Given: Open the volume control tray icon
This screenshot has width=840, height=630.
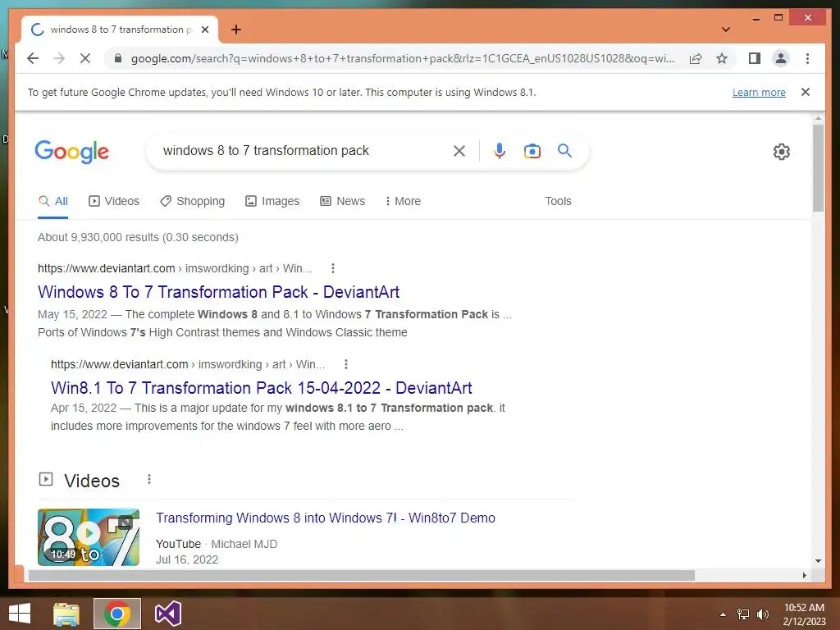Looking at the screenshot, I should pyautogui.click(x=763, y=614).
